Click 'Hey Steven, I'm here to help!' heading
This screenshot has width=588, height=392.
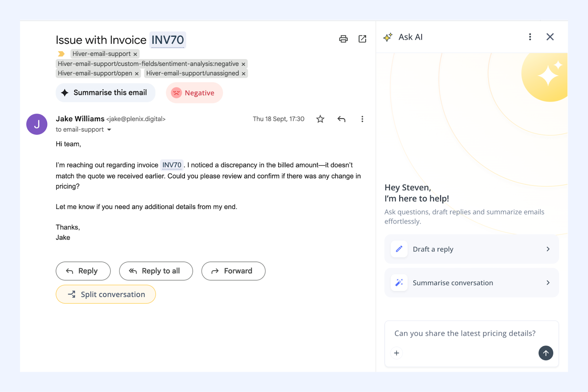[x=417, y=193]
